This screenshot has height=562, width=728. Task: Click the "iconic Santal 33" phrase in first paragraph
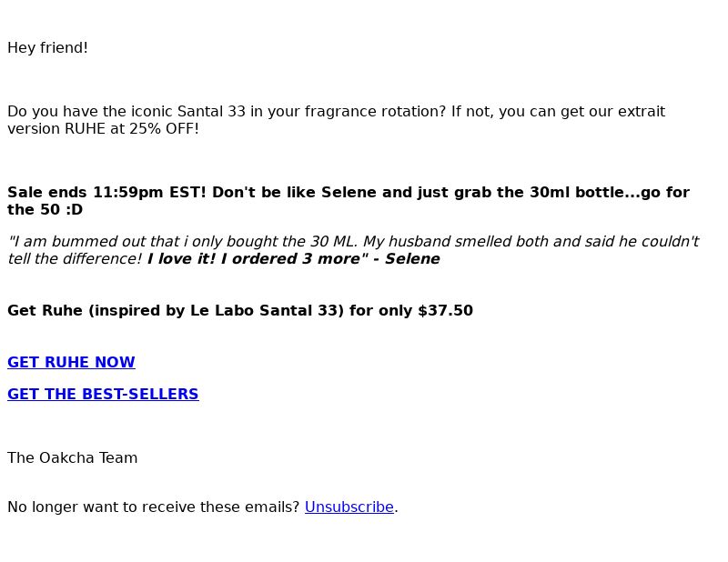[188, 111]
